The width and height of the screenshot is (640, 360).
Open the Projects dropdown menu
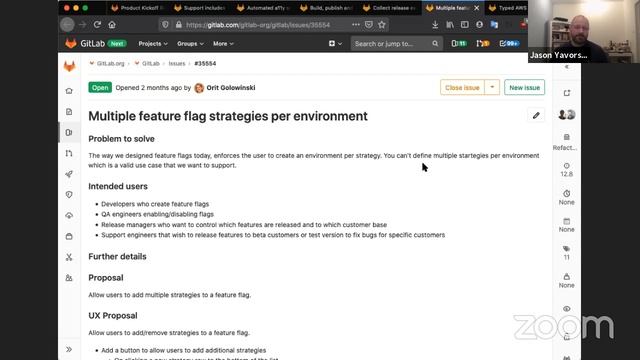point(153,43)
